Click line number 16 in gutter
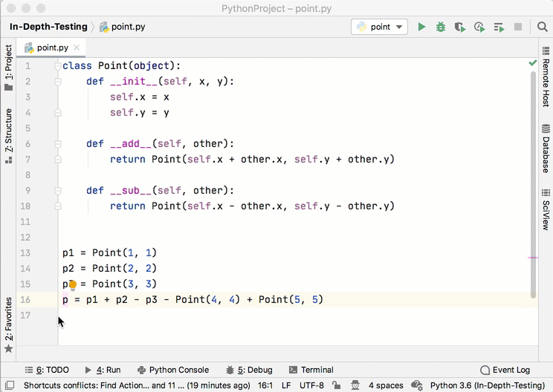 25,300
